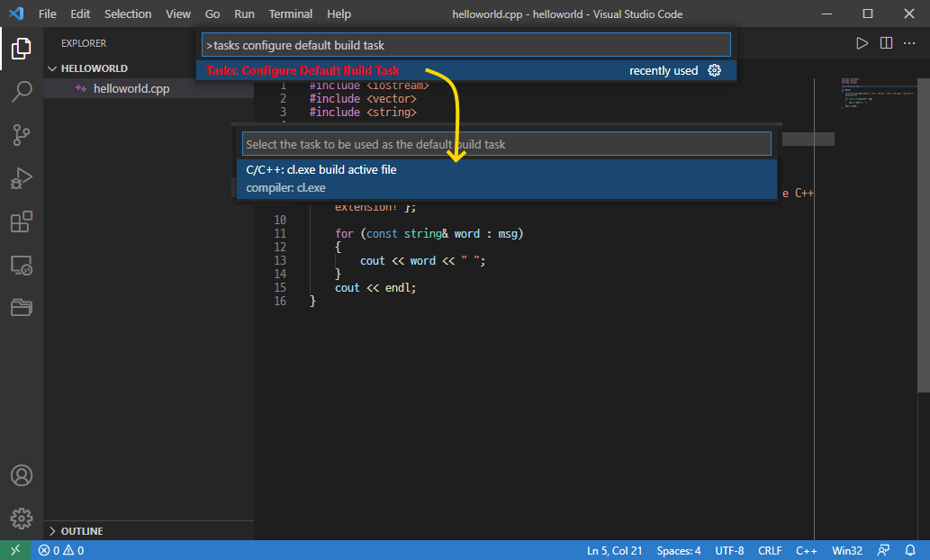The width and height of the screenshot is (930, 560).
Task: Open the Edit menu
Action: point(80,14)
